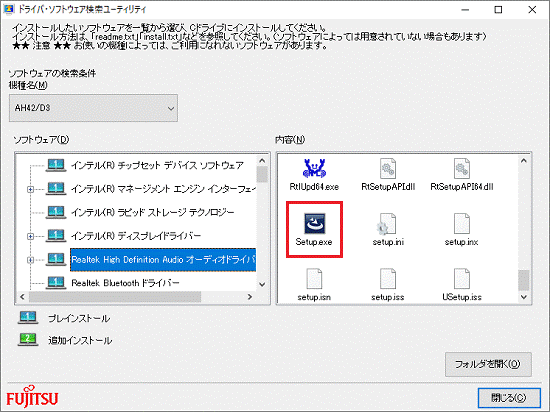The width and height of the screenshot is (550, 412).
Task: Minimize the utility window
Action: click(465, 9)
